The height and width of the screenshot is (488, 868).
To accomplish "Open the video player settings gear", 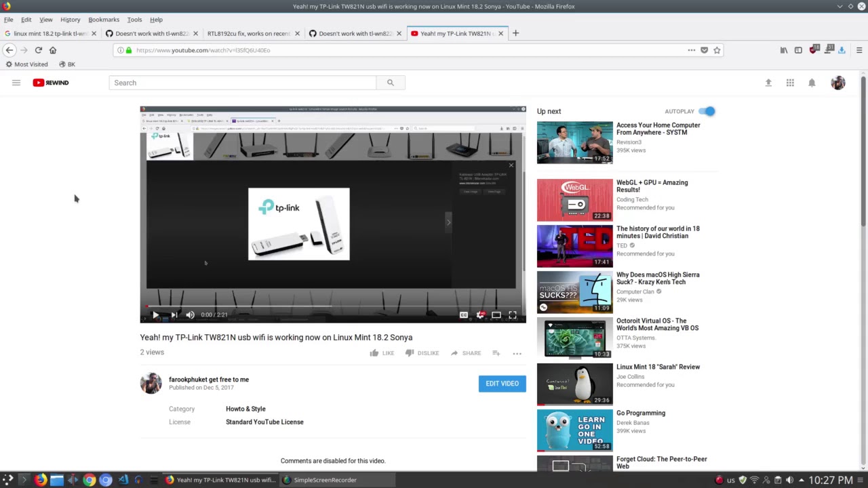I will click(480, 314).
